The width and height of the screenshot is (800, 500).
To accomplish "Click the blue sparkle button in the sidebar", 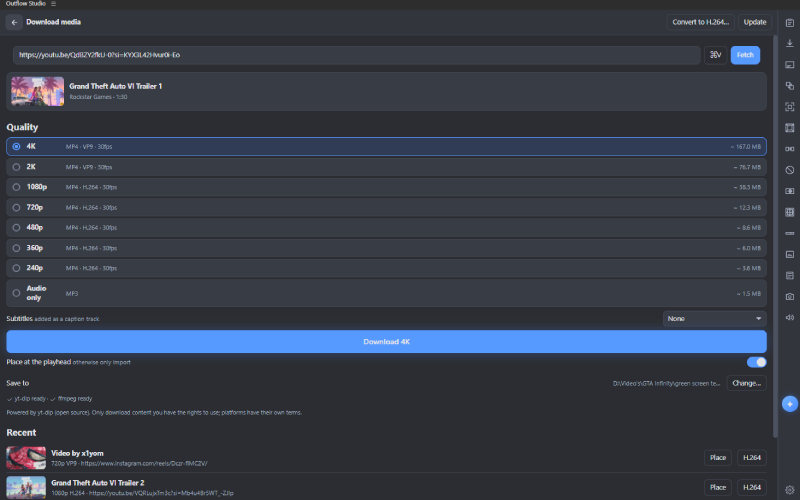I will point(789,404).
